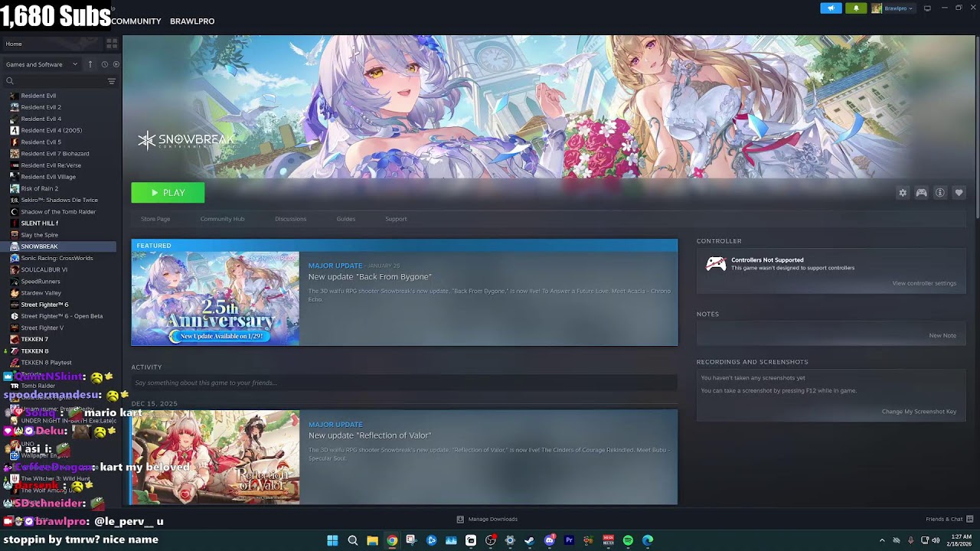This screenshot has height=551, width=980.
Task: Open the COMMUNITY menu
Action: point(136,21)
